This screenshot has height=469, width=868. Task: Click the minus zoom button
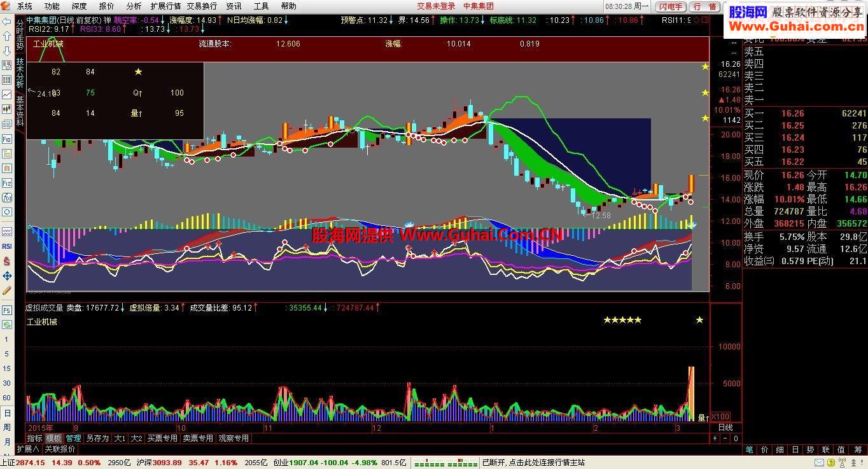(725, 438)
